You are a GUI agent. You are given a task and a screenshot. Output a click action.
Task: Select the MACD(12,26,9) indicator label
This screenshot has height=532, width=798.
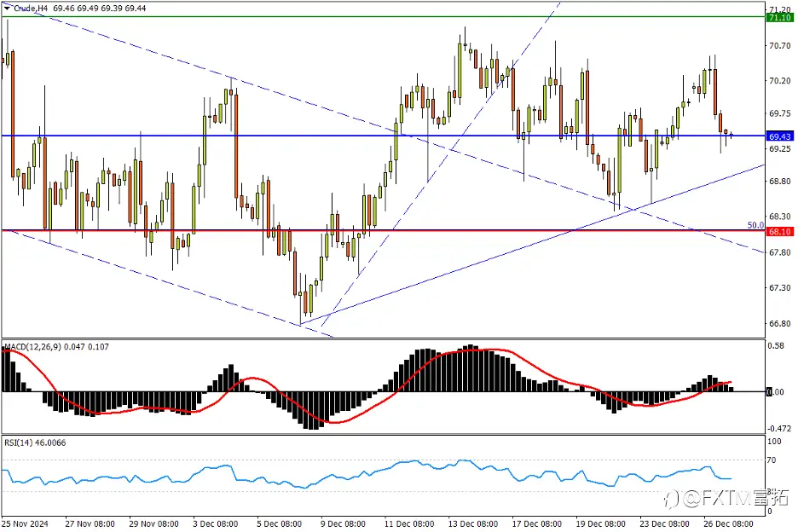pos(32,347)
